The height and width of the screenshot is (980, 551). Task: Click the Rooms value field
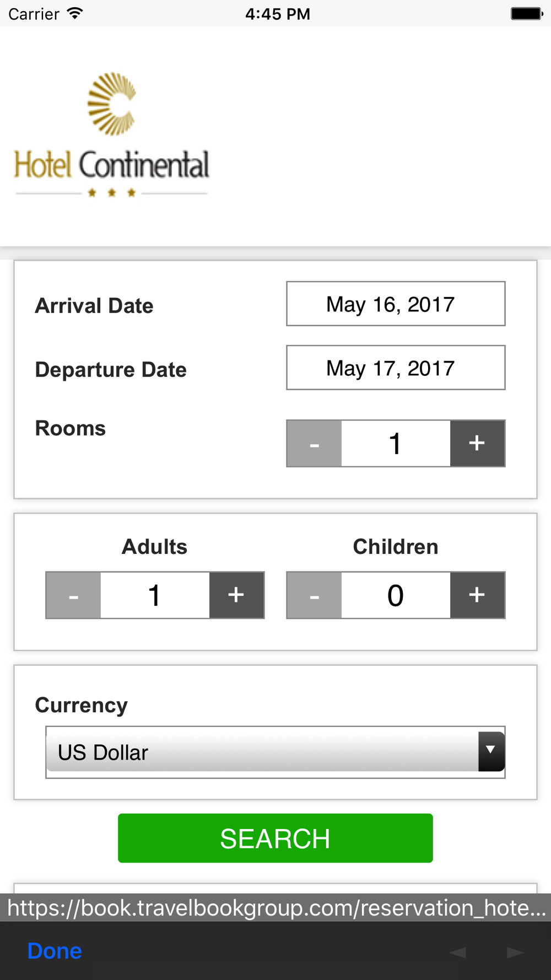(396, 444)
